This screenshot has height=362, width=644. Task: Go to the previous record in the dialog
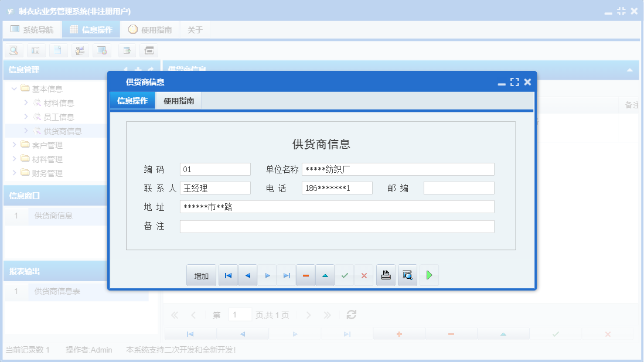(x=247, y=275)
